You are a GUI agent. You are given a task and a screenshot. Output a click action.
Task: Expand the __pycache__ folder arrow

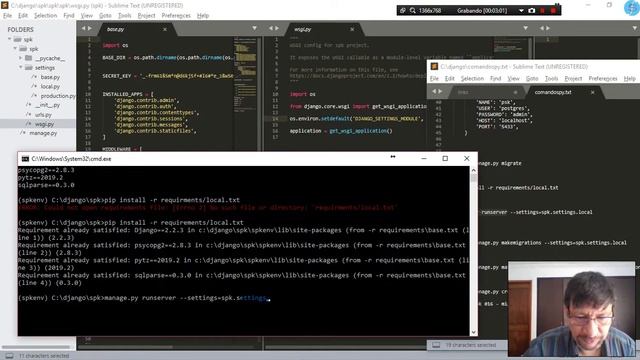pyautogui.click(x=20, y=58)
